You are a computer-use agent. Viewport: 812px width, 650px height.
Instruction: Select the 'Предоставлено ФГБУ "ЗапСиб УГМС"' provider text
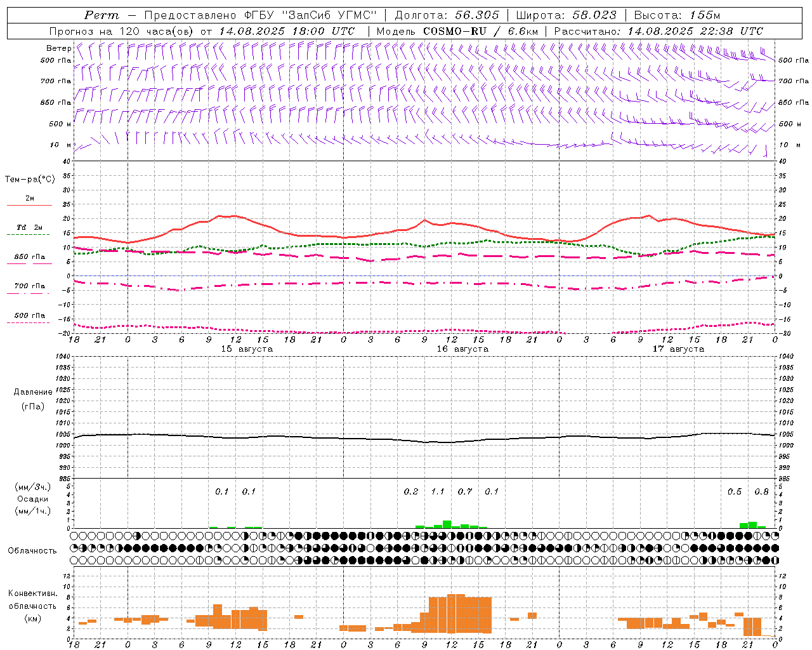point(261,15)
